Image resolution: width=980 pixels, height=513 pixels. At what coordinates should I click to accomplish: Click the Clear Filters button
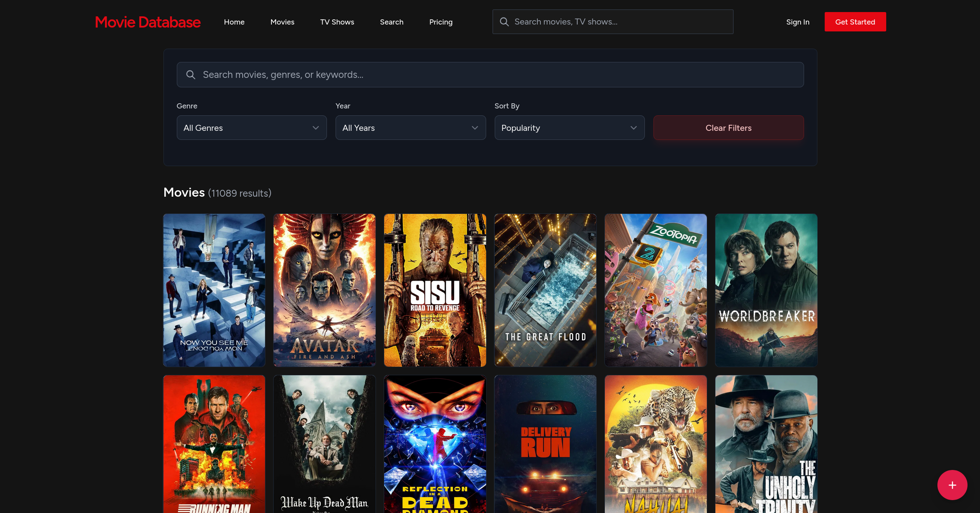[728, 127]
